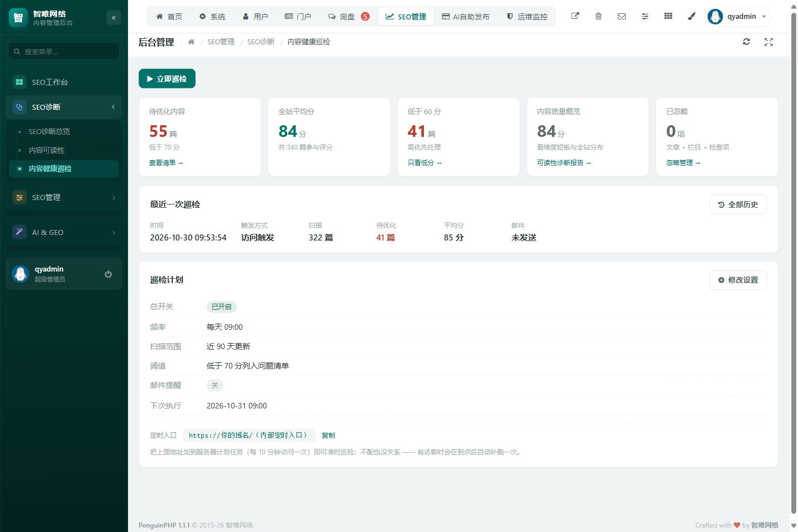Follow 只看低分 link
Screen dimensions: 798x532
[x=424, y=163]
